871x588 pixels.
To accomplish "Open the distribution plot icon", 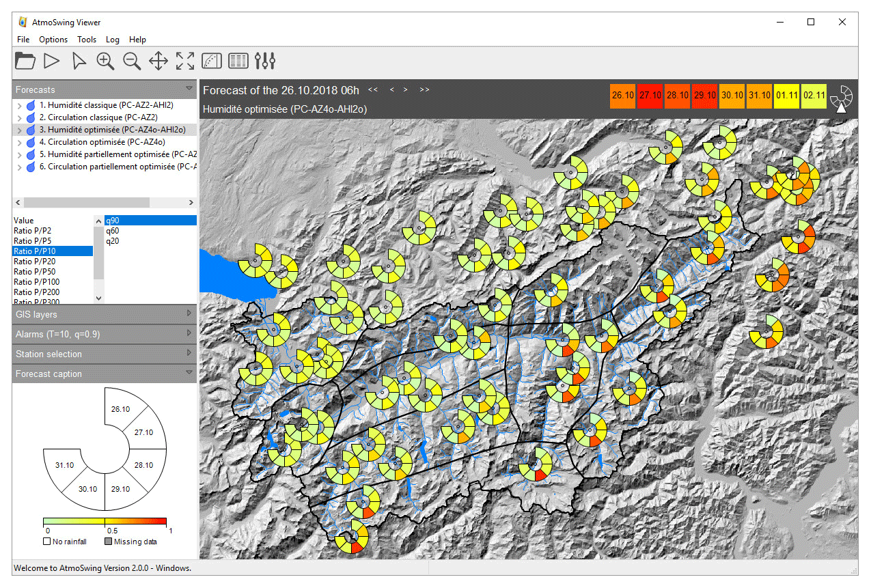I will [x=212, y=61].
